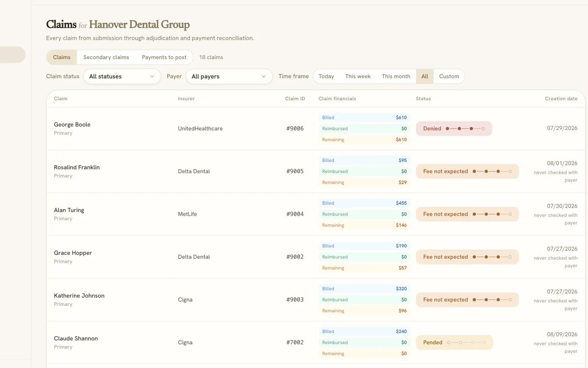This screenshot has height=368, width=588.
Task: Select the This month time frame
Action: [x=396, y=77]
